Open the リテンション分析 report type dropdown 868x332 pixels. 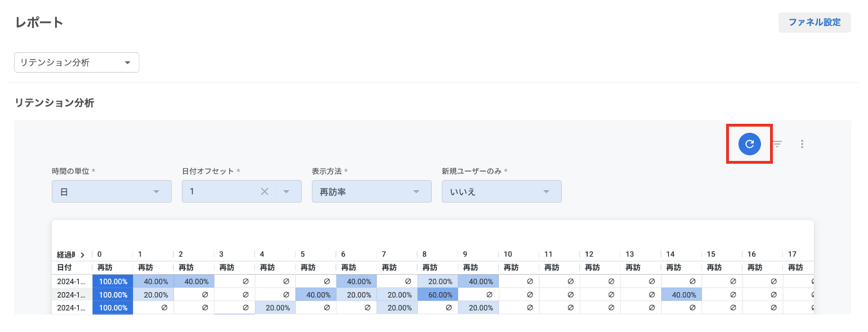pos(77,62)
